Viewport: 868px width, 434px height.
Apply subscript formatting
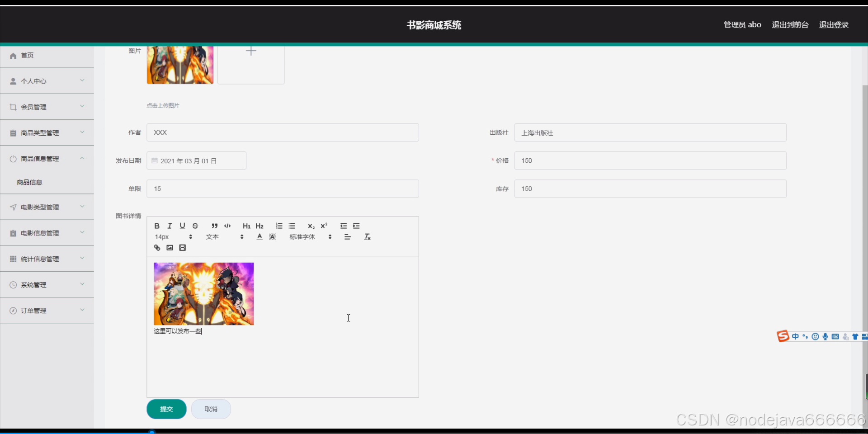tap(311, 226)
